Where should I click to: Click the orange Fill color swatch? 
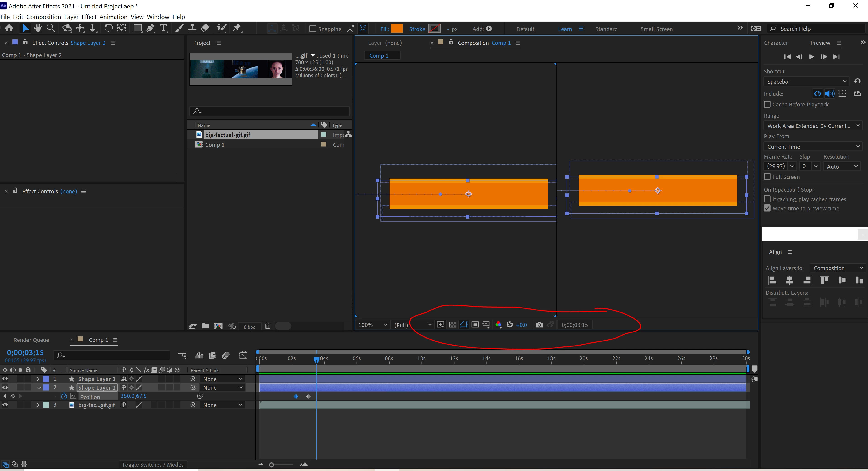[397, 29]
